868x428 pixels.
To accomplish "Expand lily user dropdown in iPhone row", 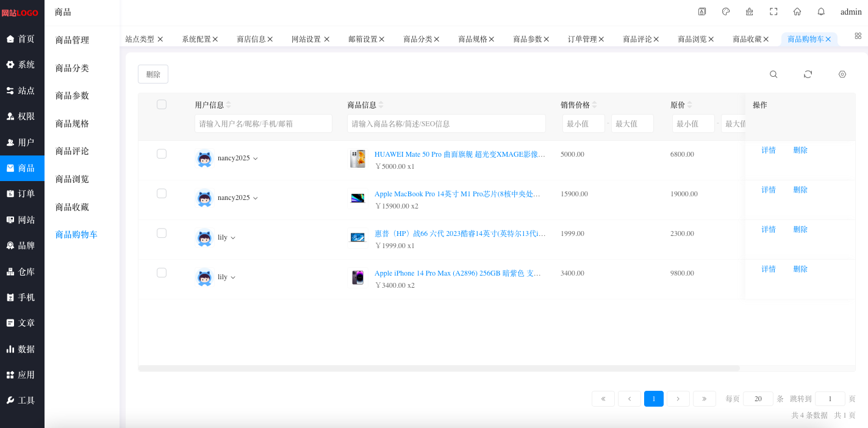I will [x=233, y=277].
